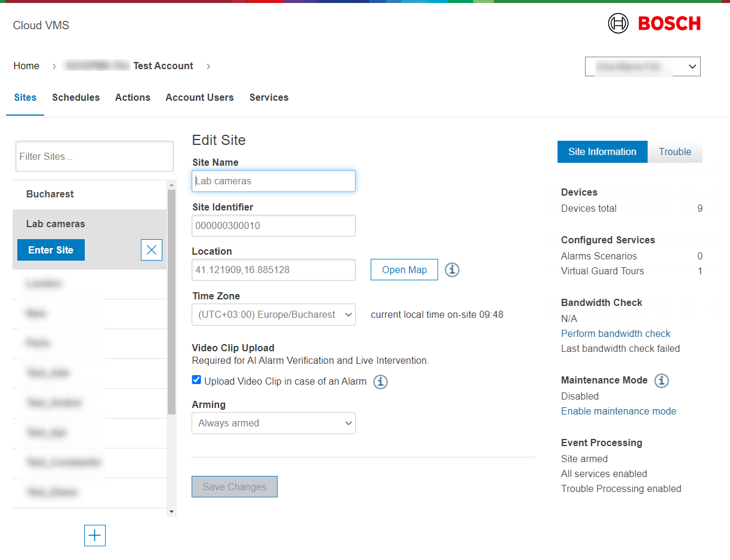Switch to the Schedules tab
The image size is (730, 560).
(x=76, y=98)
